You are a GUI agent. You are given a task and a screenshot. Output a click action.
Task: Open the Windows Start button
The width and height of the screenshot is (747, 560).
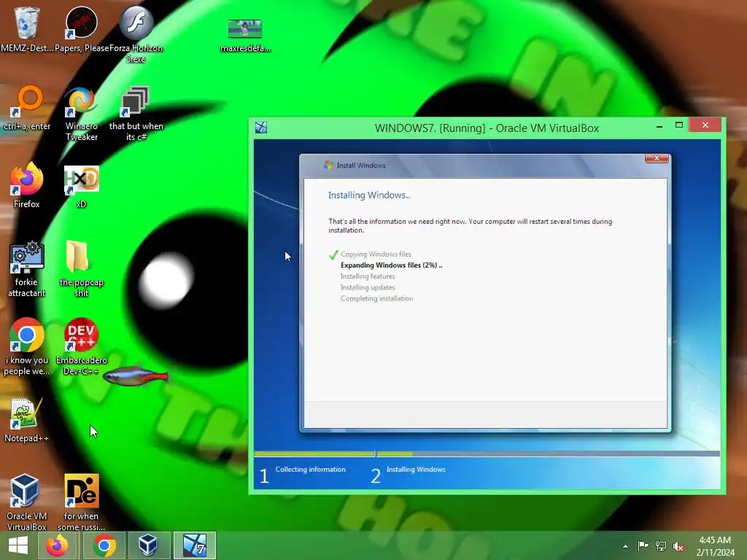pos(18,545)
